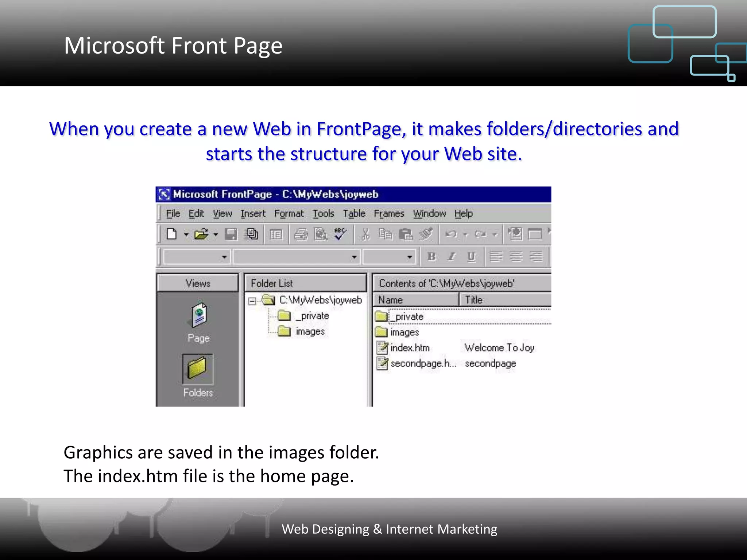747x560 pixels.
Task: Click the Name column header
Action: click(416, 300)
